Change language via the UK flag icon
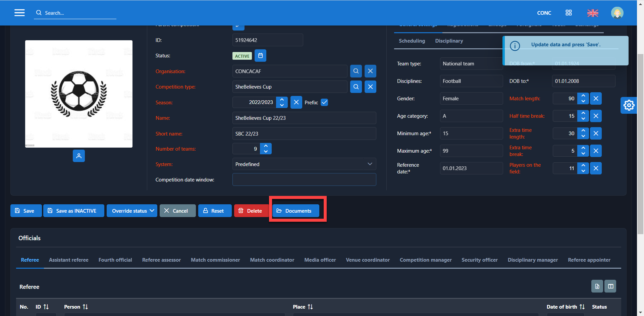Screen dimensions: 644x316 point(592,13)
